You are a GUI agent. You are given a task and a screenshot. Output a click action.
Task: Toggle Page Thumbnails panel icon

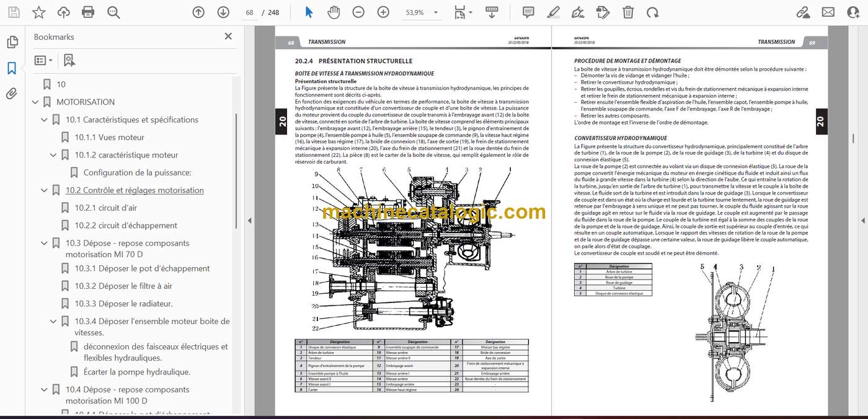12,42
